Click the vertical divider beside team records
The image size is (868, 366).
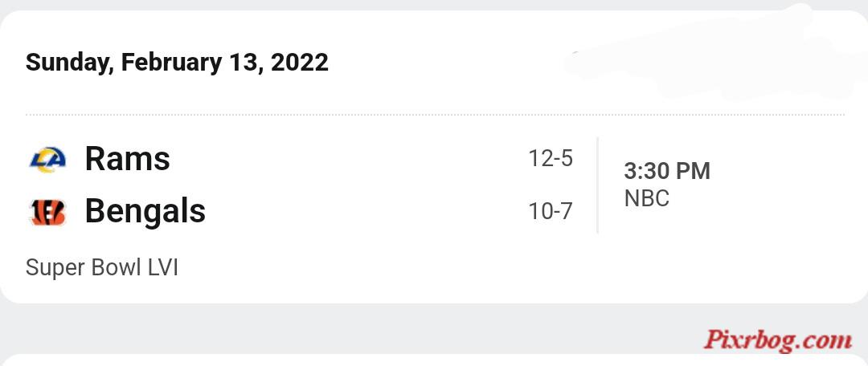click(597, 185)
